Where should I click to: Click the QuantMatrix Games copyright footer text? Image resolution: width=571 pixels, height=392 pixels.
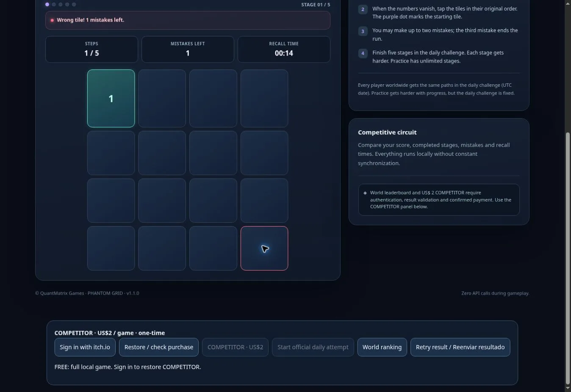87,293
